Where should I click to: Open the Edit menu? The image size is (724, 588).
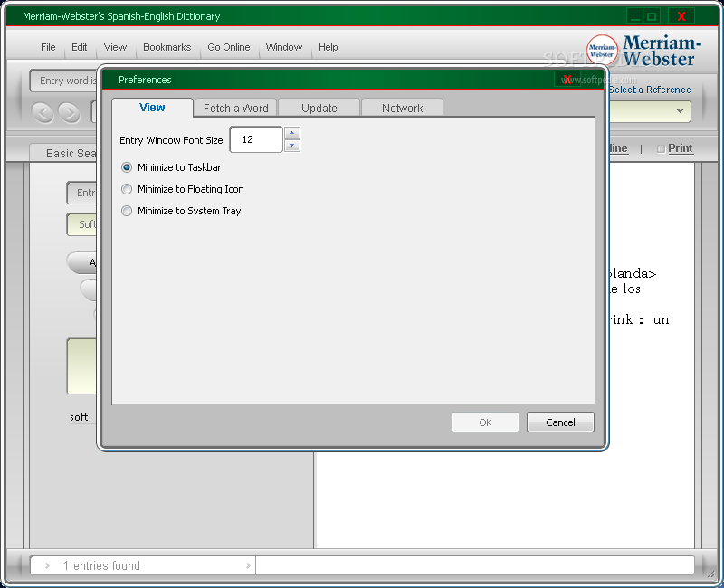[x=79, y=47]
